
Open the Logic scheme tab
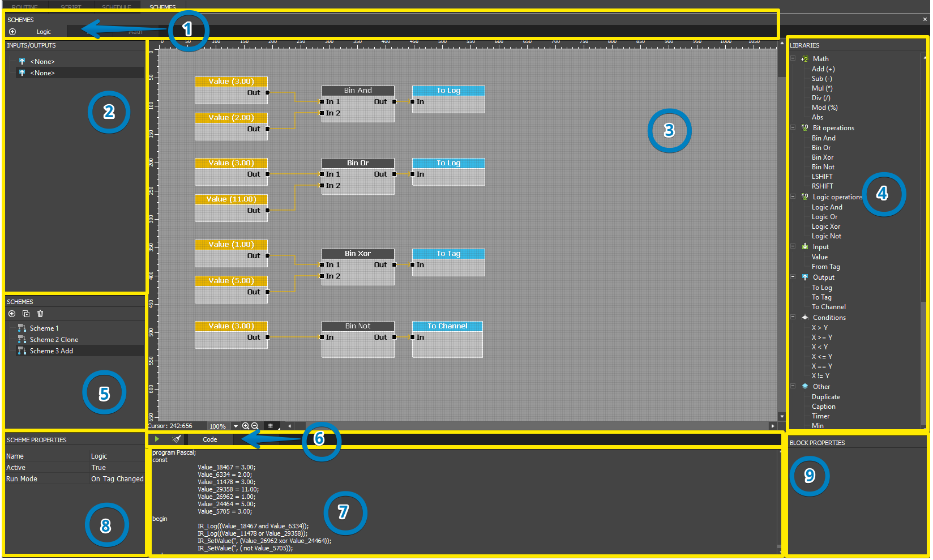(x=44, y=32)
